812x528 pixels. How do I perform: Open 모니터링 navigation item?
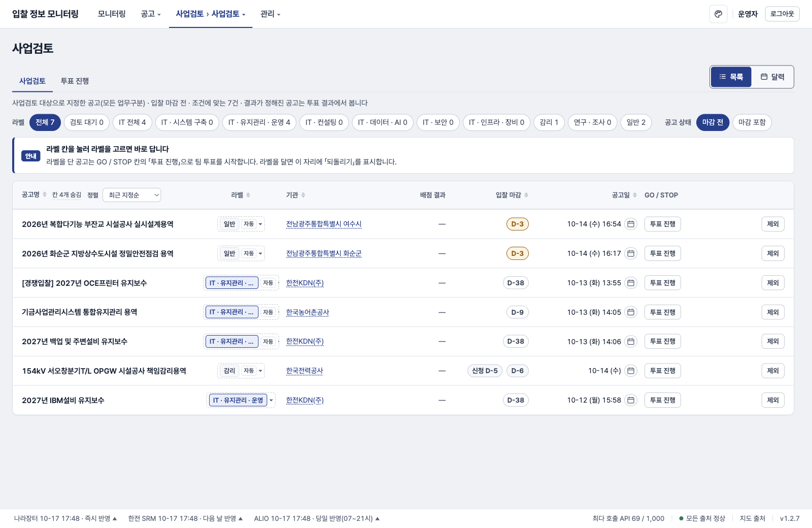click(x=112, y=14)
